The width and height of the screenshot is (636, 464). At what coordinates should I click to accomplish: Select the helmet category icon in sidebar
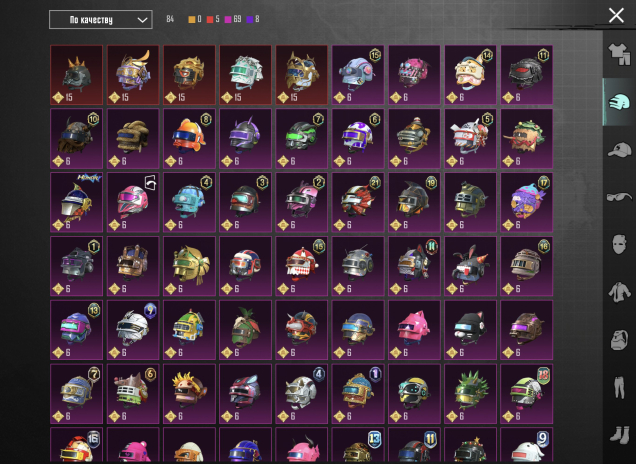point(619,102)
